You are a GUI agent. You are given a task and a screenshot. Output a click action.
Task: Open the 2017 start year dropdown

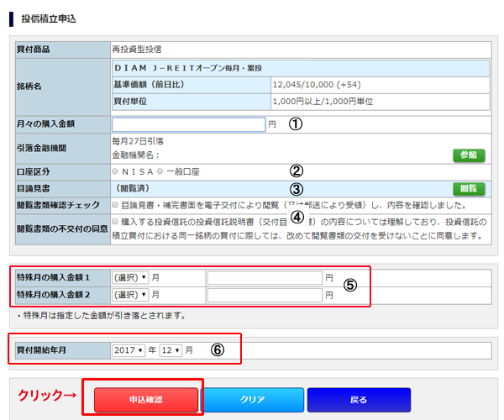[128, 349]
